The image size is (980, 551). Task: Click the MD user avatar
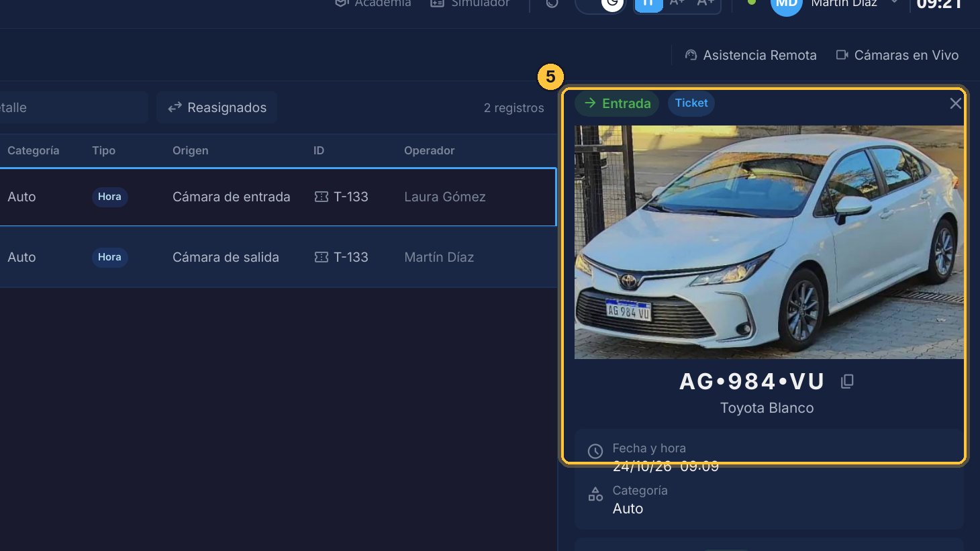786,3
